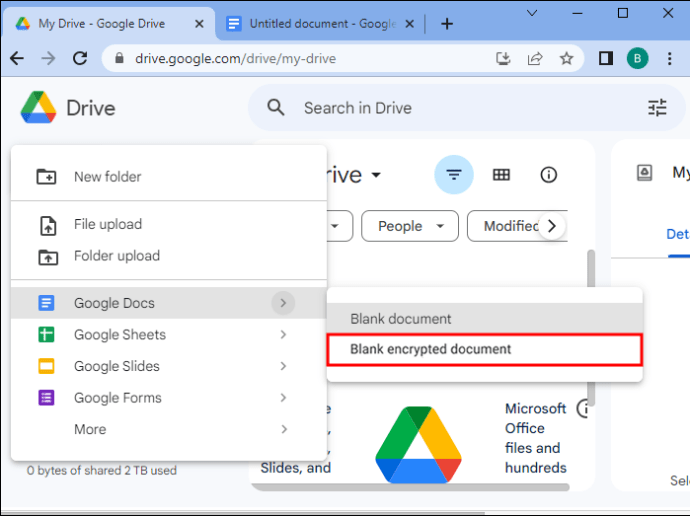This screenshot has height=516, width=690.
Task: Click the Search in Drive field
Action: pyautogui.click(x=466, y=107)
